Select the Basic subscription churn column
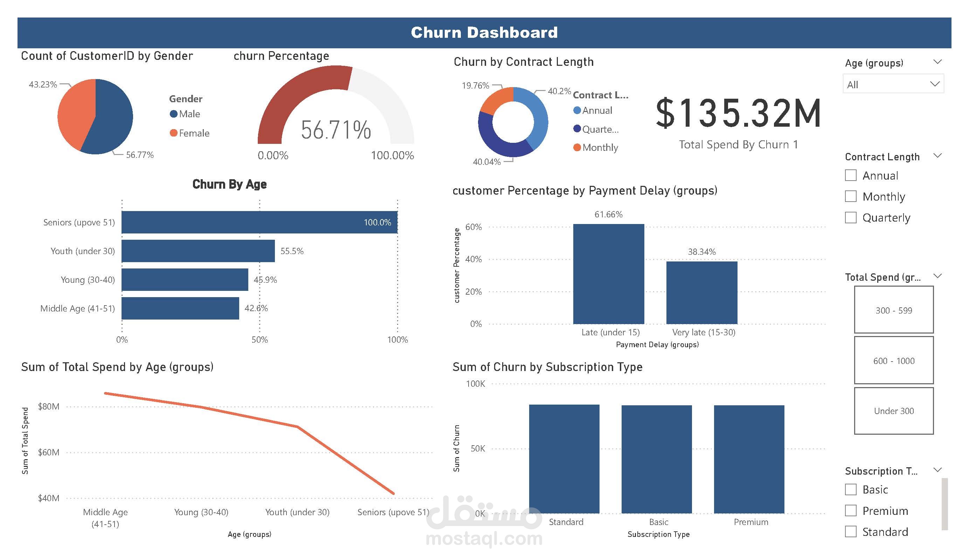This screenshot has height=560, width=969. (656, 459)
